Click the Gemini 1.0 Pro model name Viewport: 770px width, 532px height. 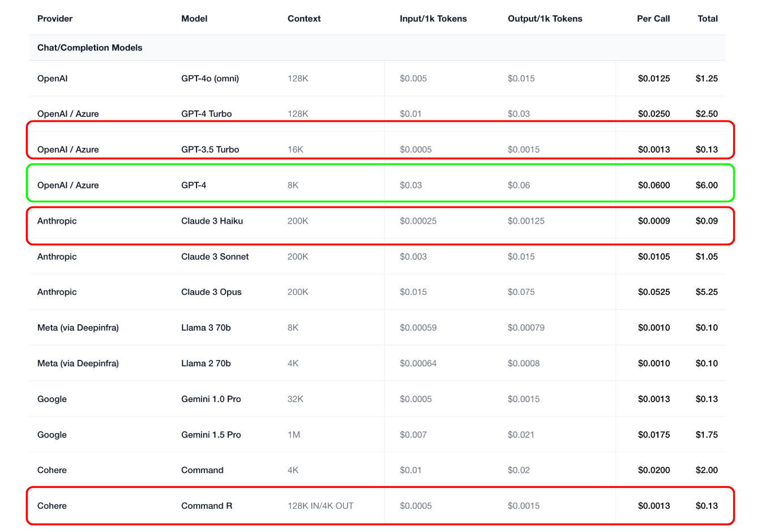point(211,399)
